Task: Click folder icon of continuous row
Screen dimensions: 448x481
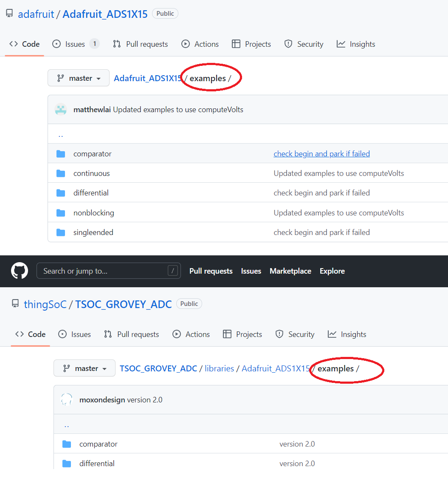Action: click(x=61, y=173)
